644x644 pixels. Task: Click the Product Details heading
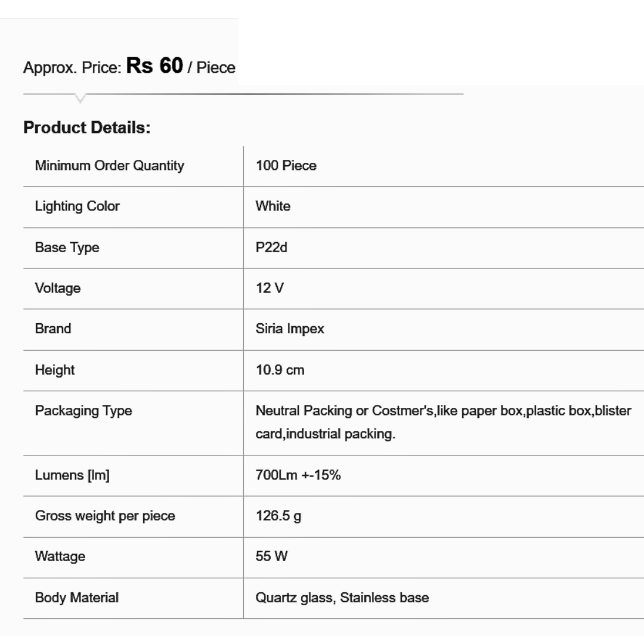[x=86, y=128]
